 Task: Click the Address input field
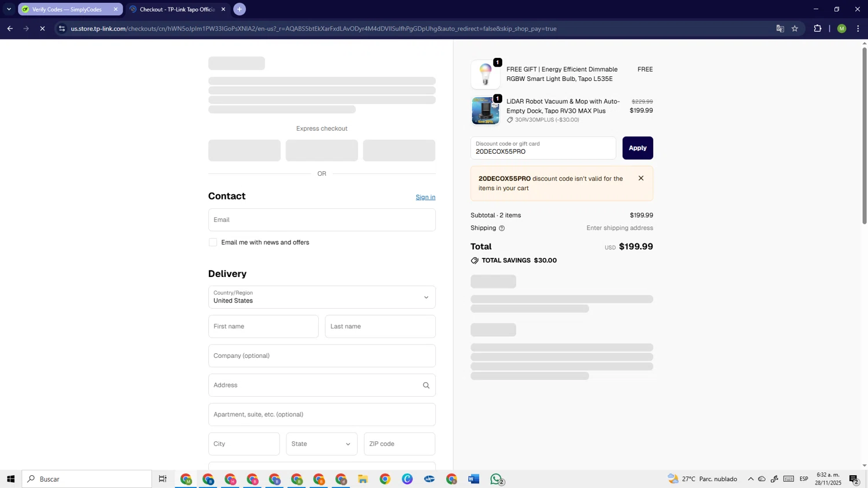(322, 385)
